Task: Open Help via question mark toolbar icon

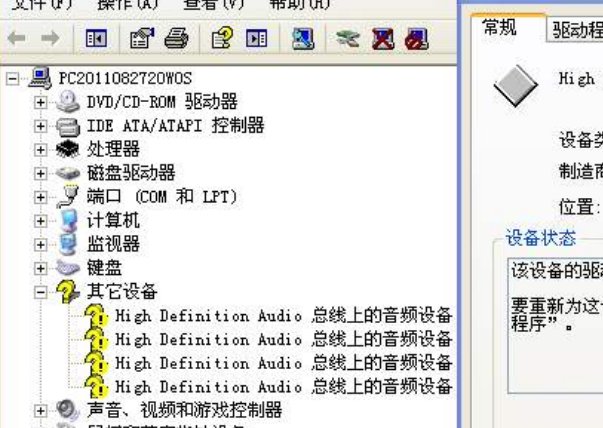Action: pos(221,39)
